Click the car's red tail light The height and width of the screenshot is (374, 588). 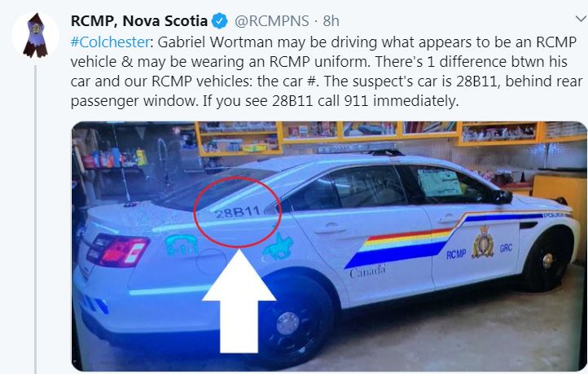pyautogui.click(x=118, y=251)
